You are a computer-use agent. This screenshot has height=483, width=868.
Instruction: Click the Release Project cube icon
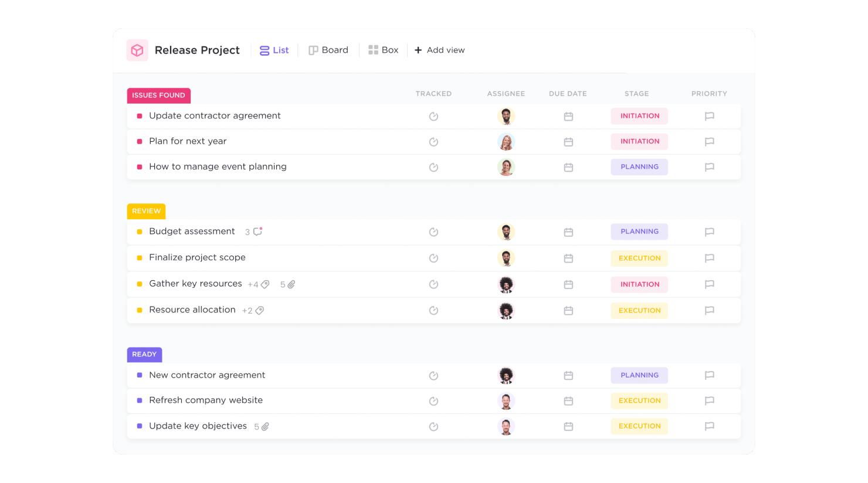137,50
